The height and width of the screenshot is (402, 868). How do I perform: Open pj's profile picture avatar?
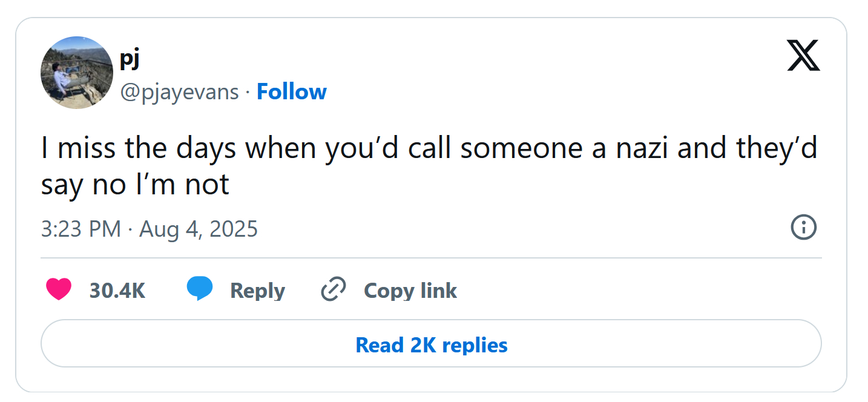(x=77, y=73)
